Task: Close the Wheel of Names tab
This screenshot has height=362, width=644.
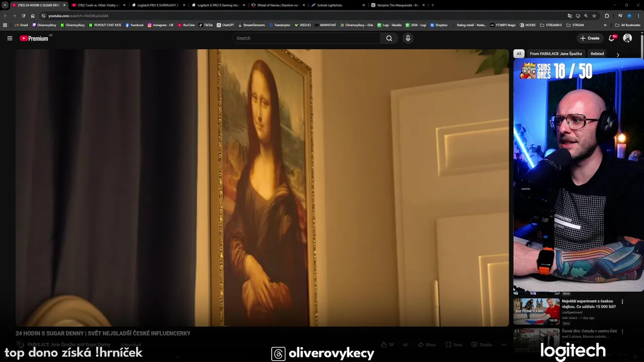Action: click(x=304, y=5)
